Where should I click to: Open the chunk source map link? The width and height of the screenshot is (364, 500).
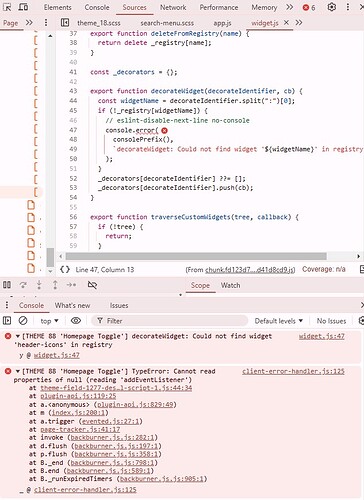pyautogui.click(x=250, y=270)
